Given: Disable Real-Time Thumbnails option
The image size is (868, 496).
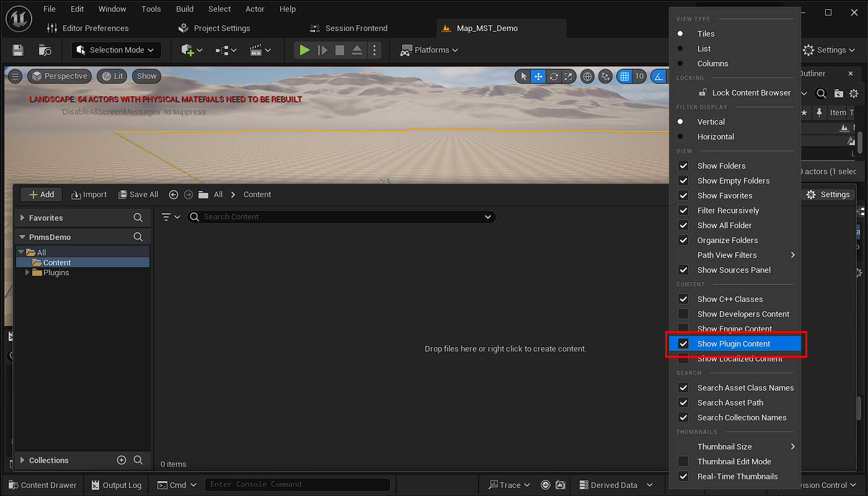Looking at the screenshot, I should pyautogui.click(x=683, y=476).
